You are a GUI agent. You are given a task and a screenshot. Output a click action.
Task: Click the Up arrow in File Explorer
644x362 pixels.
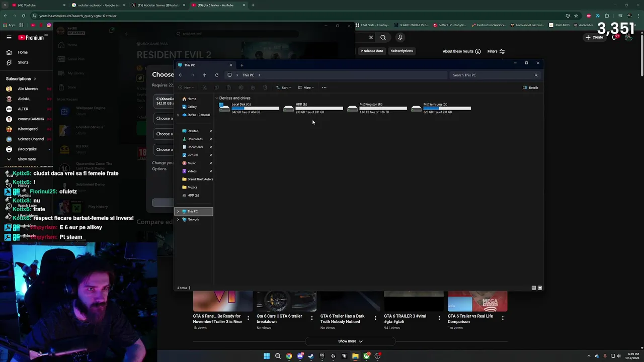click(204, 75)
